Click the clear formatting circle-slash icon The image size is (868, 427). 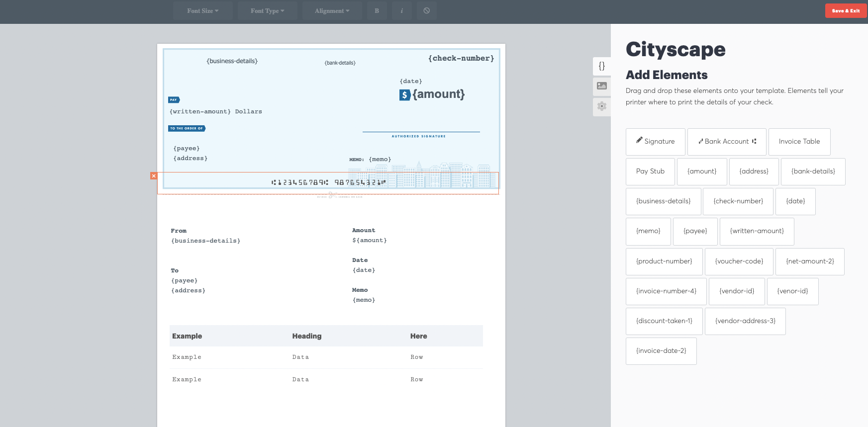pyautogui.click(x=427, y=11)
